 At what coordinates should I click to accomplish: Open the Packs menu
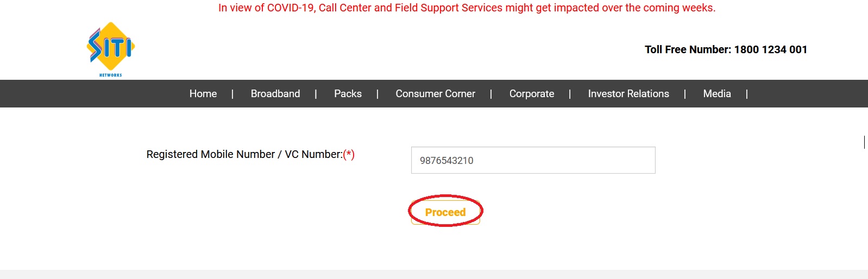click(348, 94)
